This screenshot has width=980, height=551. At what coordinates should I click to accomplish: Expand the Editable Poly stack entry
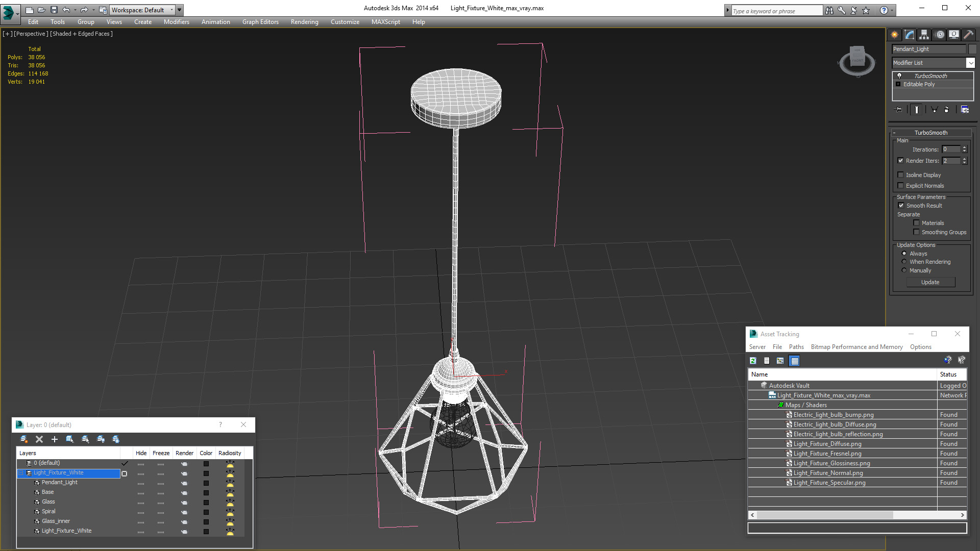click(x=898, y=84)
